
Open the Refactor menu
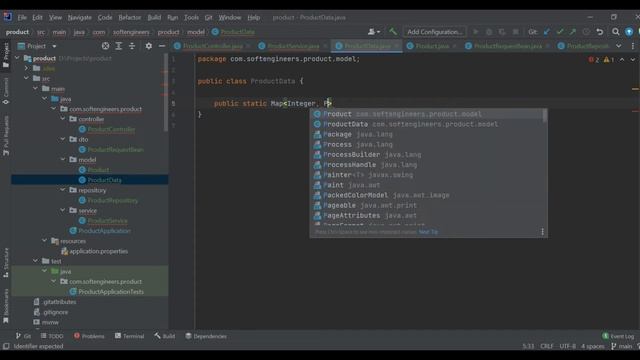tap(129, 18)
